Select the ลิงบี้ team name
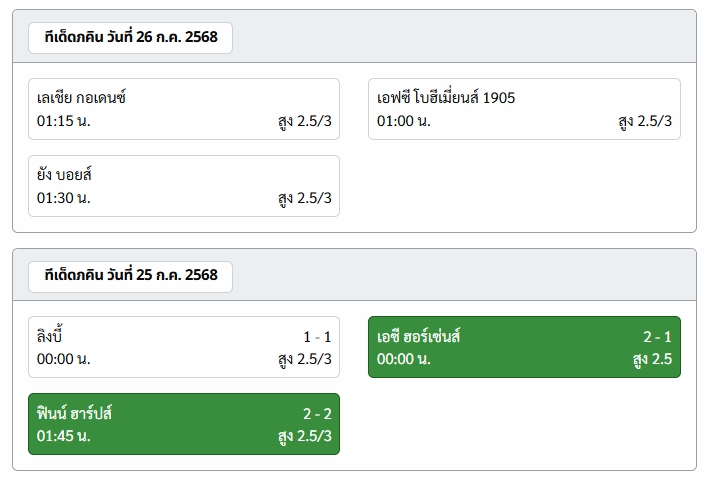 tap(49, 336)
